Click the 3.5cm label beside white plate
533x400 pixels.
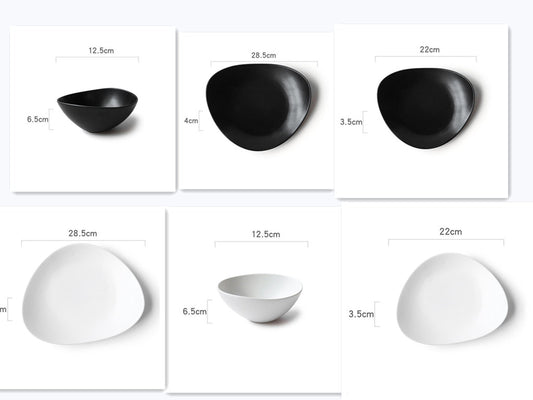click(361, 314)
